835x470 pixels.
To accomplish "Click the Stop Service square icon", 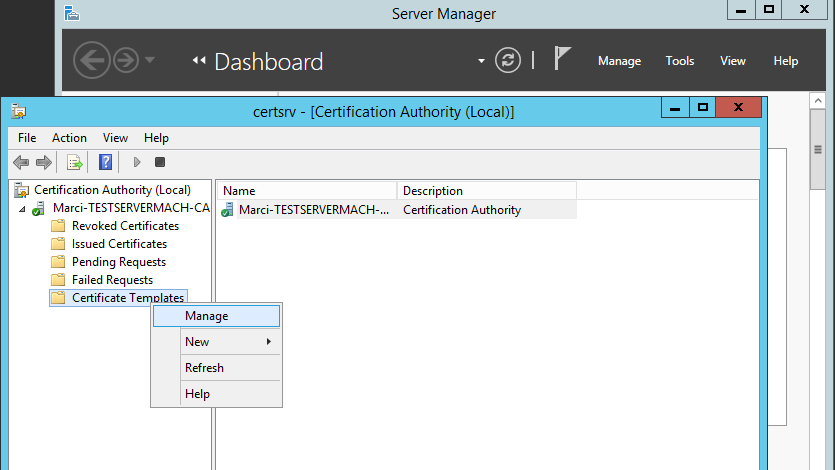I will pos(160,162).
